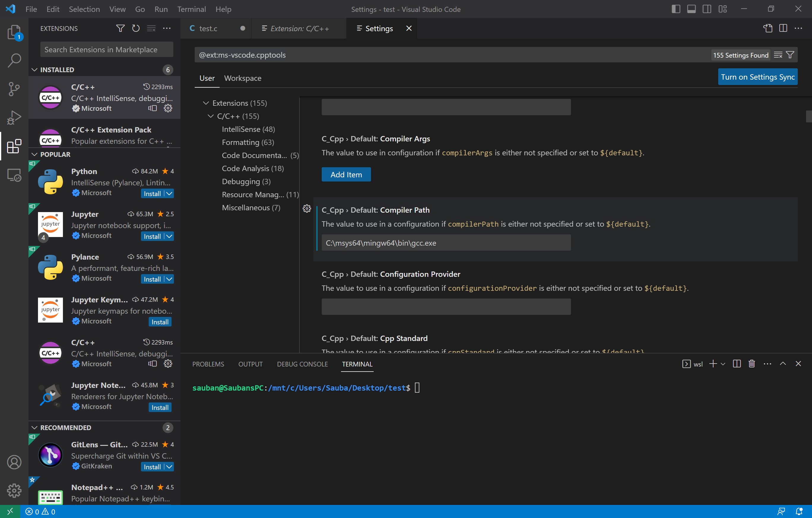
Task: Clear extensions search results
Action: (151, 28)
